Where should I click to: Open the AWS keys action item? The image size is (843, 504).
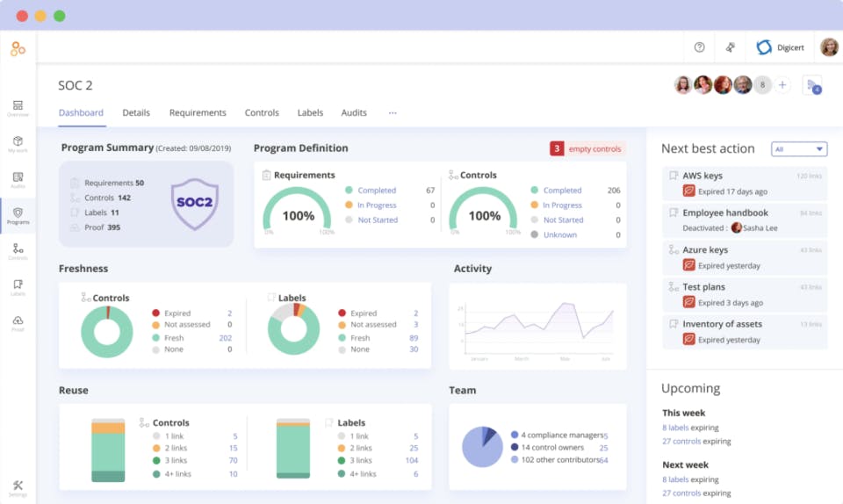[746, 183]
